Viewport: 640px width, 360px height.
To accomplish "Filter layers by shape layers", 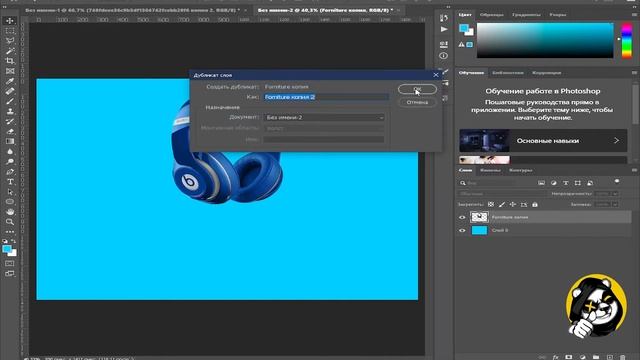I will click(578, 183).
